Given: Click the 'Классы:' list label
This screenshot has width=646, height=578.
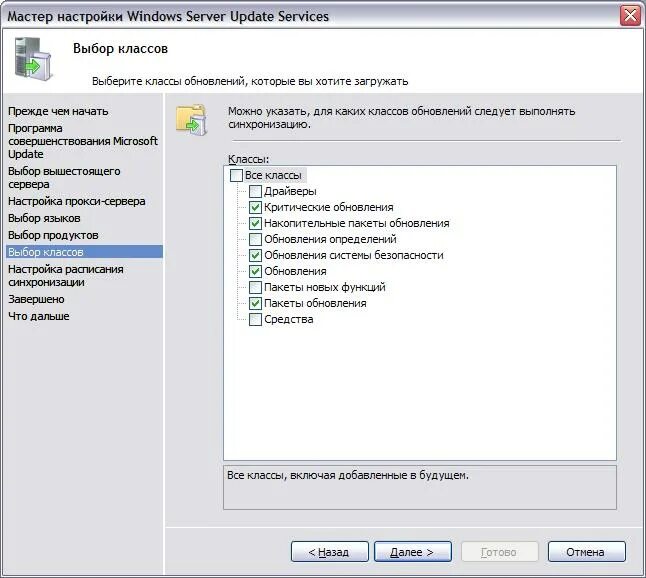Looking at the screenshot, I should click(x=248, y=159).
